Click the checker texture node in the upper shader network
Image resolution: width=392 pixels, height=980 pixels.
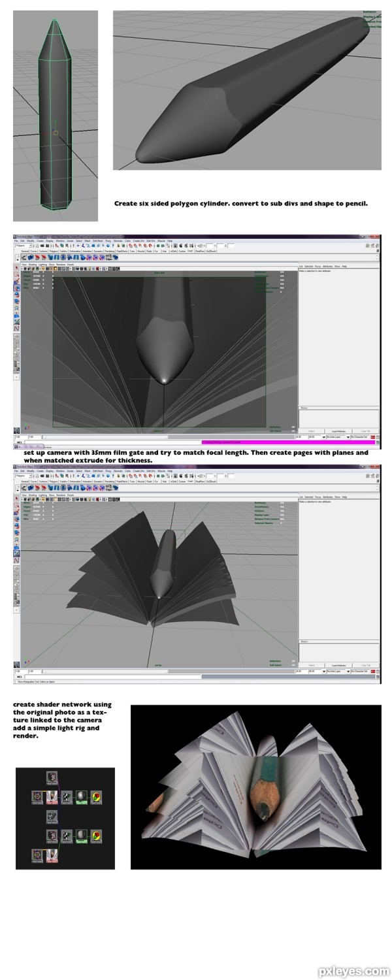(67, 797)
